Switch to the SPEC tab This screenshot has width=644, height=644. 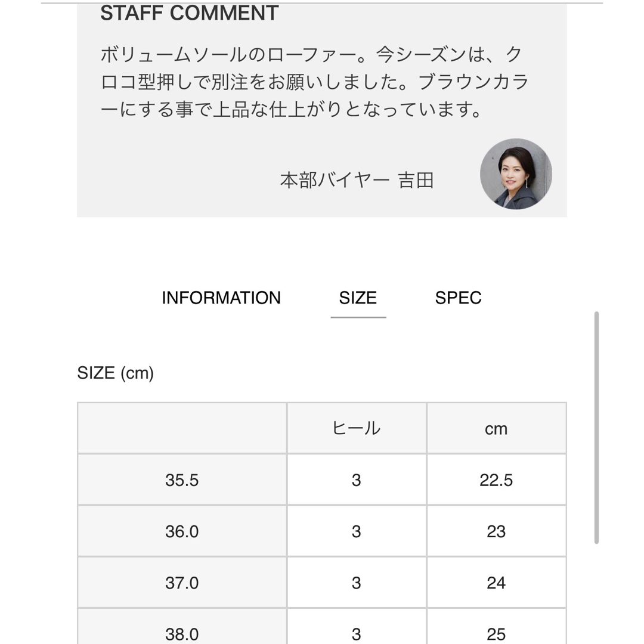[458, 298]
